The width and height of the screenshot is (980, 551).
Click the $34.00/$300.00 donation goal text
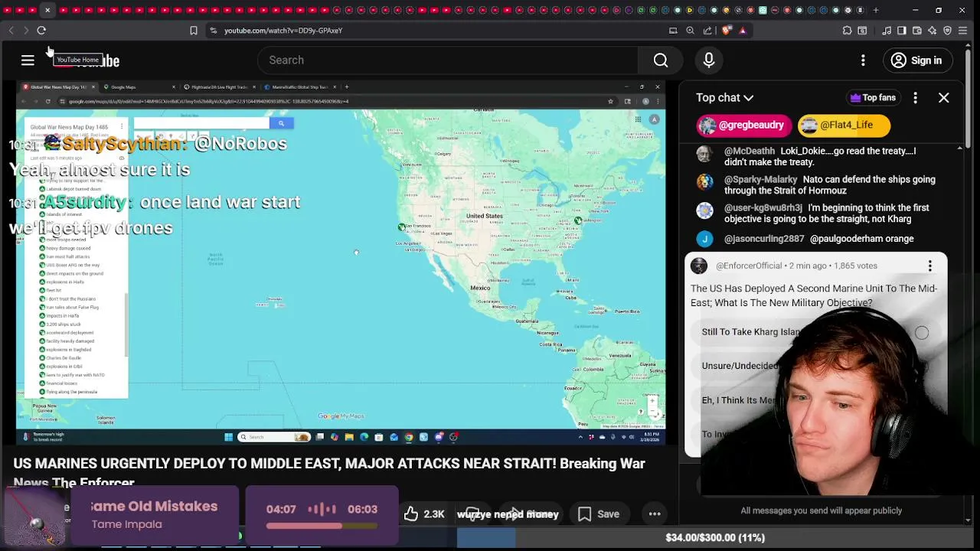click(715, 538)
